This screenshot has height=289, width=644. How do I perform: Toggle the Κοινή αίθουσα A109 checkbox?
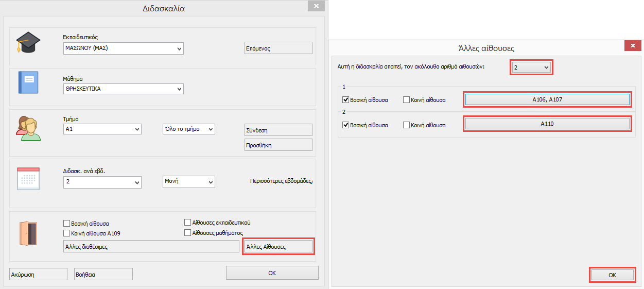(66, 233)
